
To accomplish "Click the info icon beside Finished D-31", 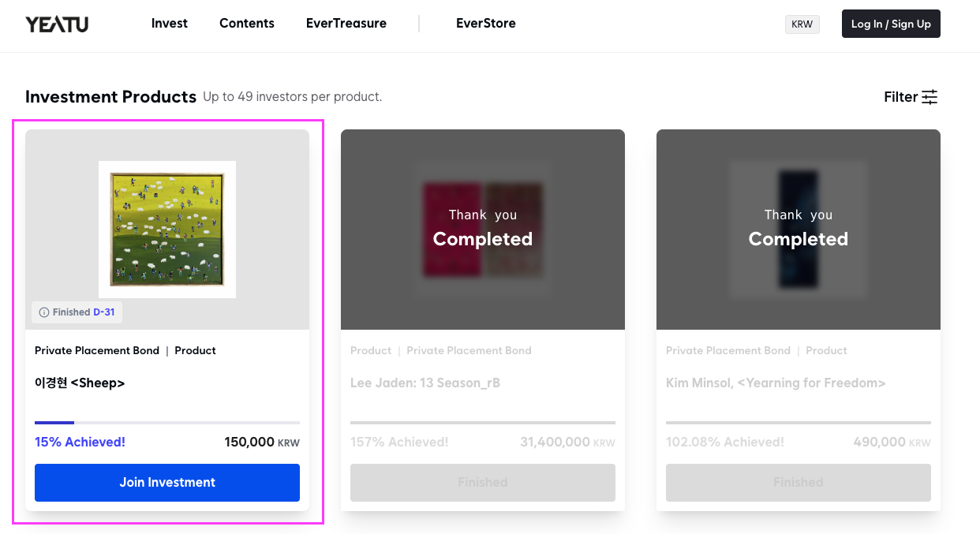I will [x=44, y=312].
